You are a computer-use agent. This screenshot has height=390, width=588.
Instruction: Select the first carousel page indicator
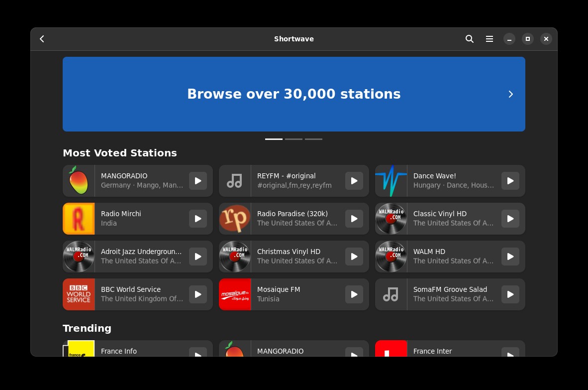point(274,139)
